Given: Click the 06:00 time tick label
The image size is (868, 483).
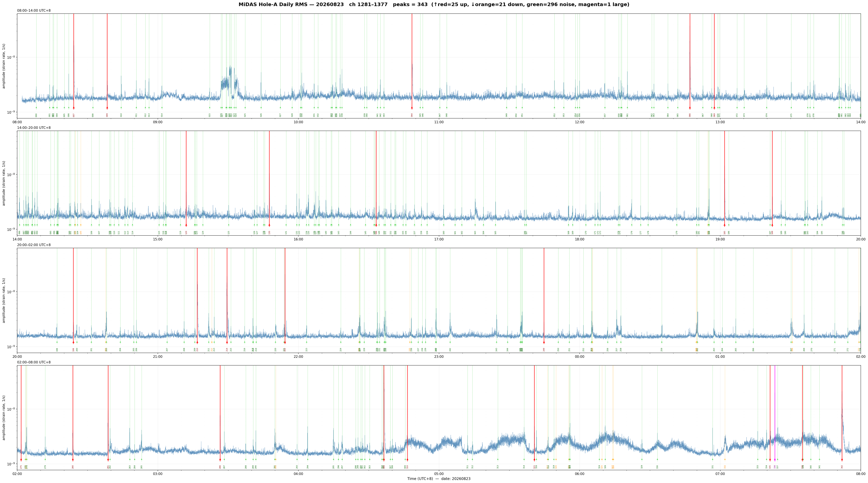Looking at the screenshot, I should click(x=580, y=474).
